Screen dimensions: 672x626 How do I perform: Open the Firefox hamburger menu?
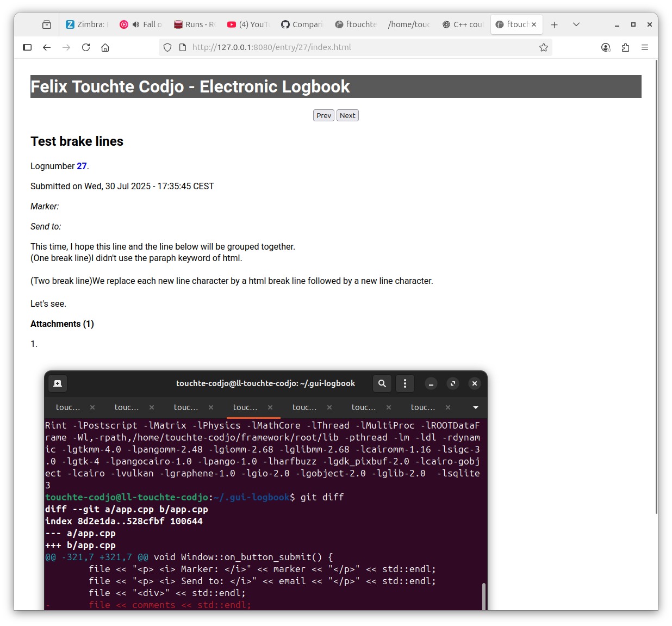click(x=645, y=47)
